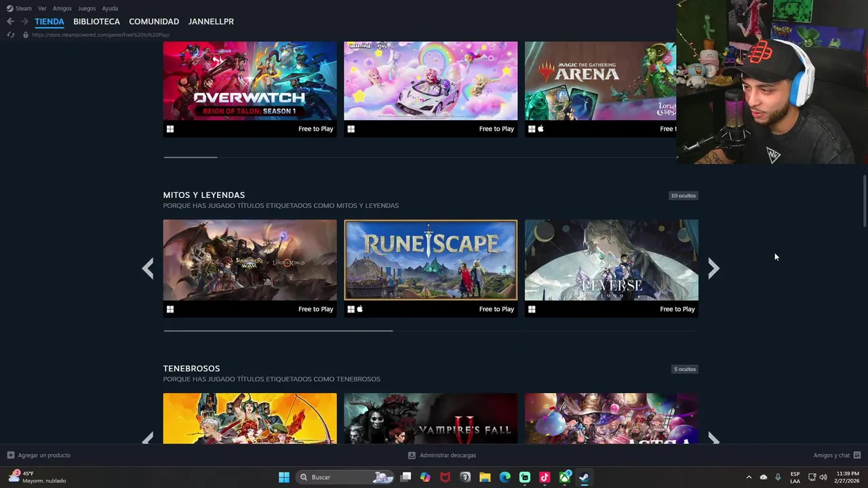Click the MITOS Y LEYENDAS section heading
Screen dimensions: 868x488
pyautogui.click(x=203, y=195)
